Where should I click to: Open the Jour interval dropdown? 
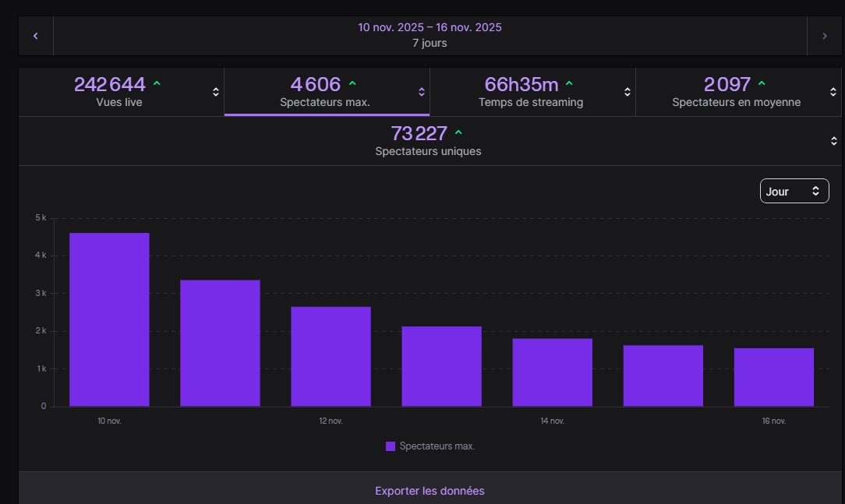pos(794,190)
